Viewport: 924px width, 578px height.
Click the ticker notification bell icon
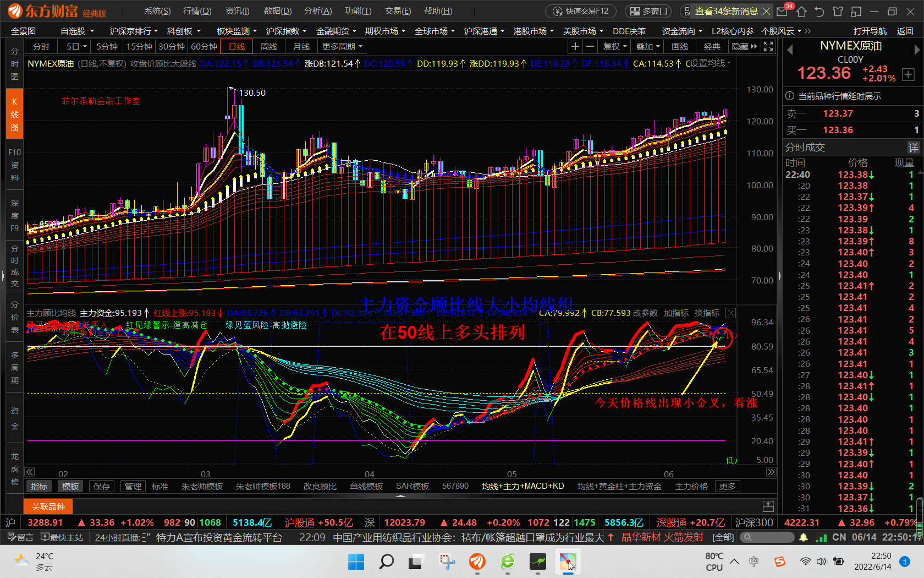[x=804, y=537]
